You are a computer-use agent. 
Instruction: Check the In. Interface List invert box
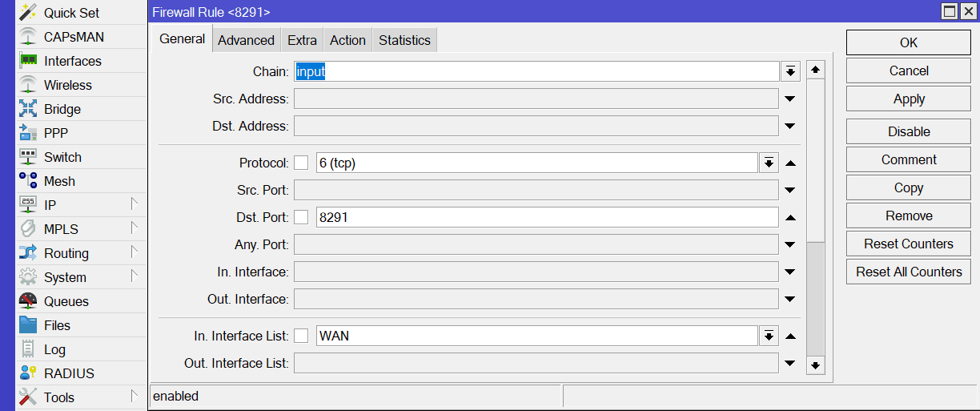coord(301,336)
